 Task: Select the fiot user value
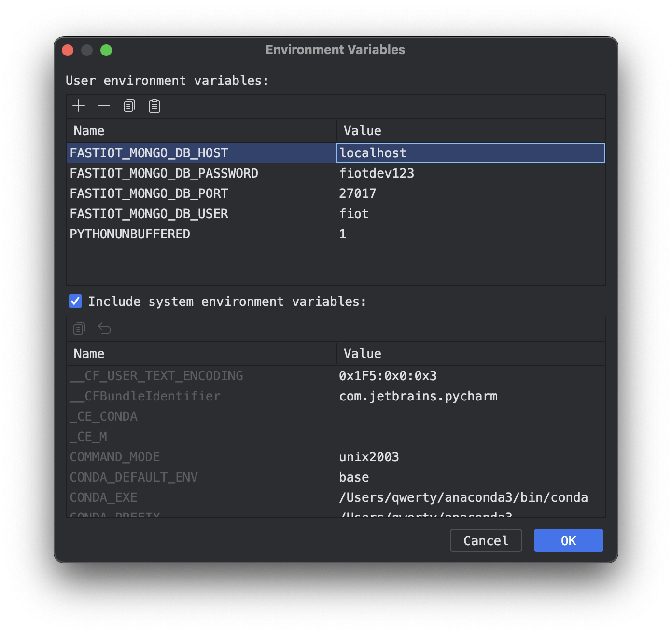354,214
